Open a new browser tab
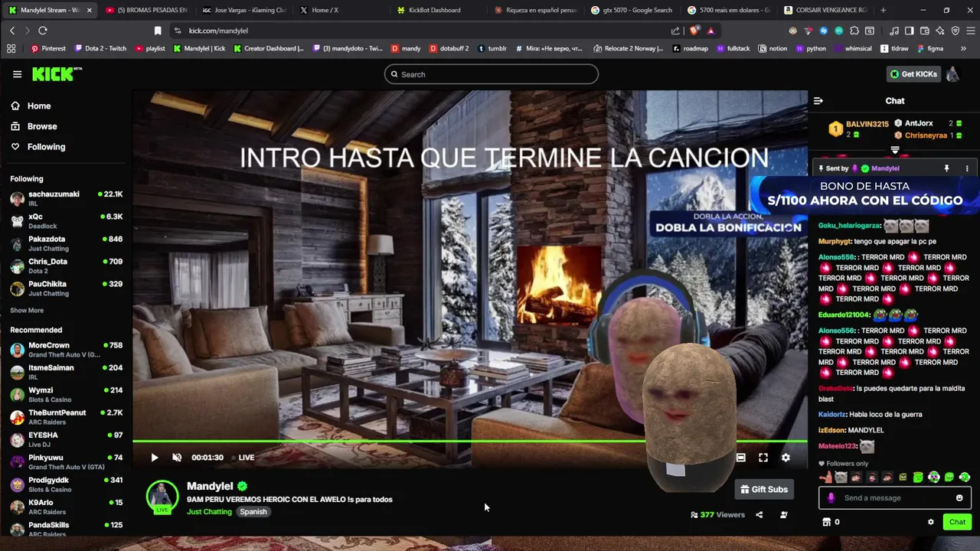Image resolution: width=980 pixels, height=551 pixels. [884, 10]
